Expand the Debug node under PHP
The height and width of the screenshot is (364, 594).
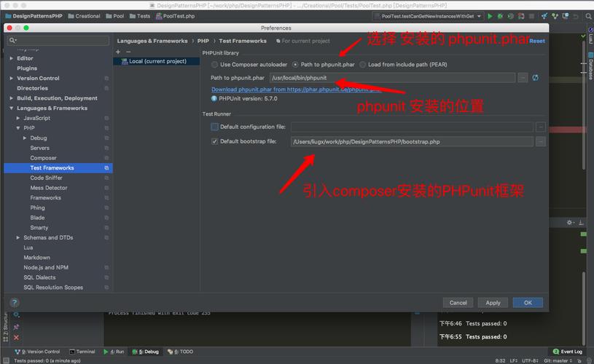(x=25, y=138)
